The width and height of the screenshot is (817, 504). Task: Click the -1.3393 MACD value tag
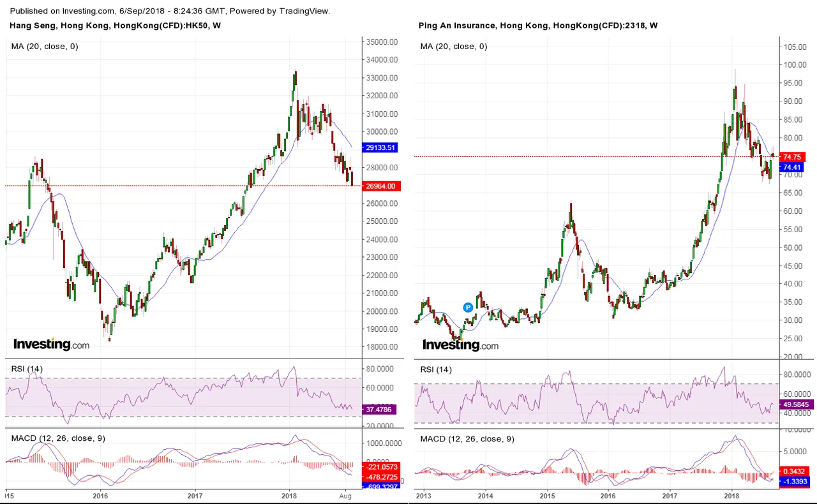795,481
